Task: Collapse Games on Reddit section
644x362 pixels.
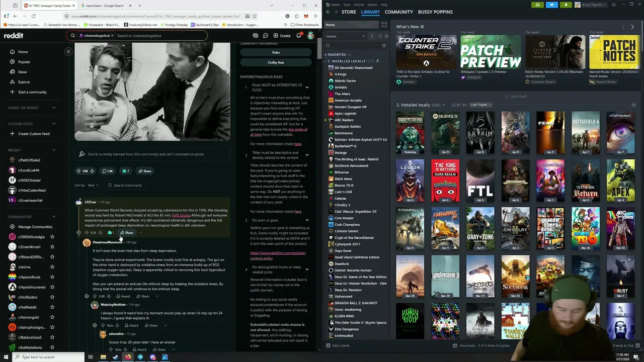Action: pos(53,108)
